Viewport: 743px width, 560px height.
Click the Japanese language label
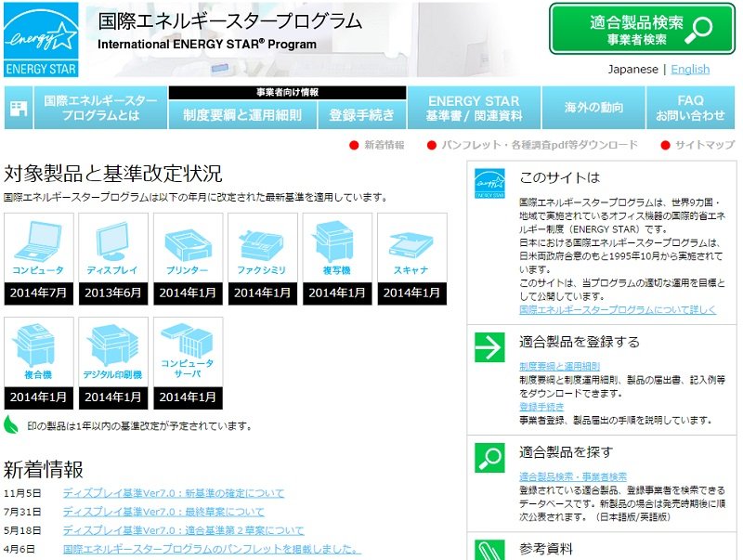coord(633,69)
